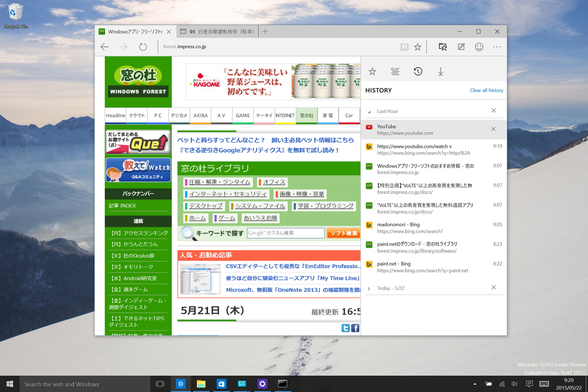
Task: Send feedback using the smiley icon
Action: click(x=479, y=46)
